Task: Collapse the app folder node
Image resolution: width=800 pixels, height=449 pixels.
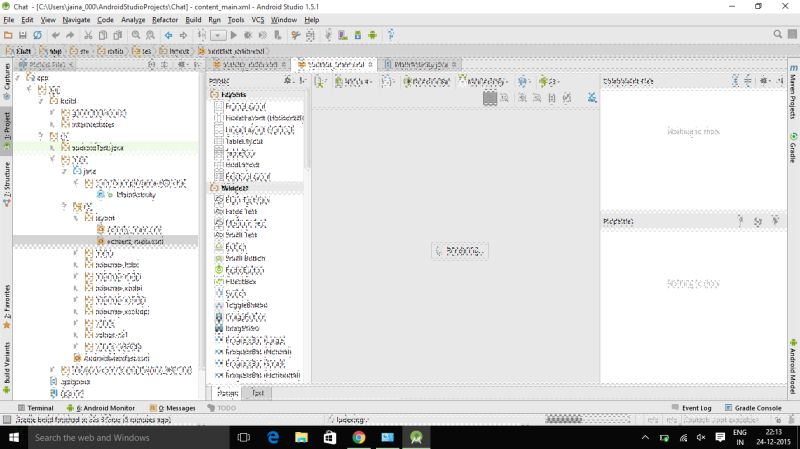Action: 18,78
